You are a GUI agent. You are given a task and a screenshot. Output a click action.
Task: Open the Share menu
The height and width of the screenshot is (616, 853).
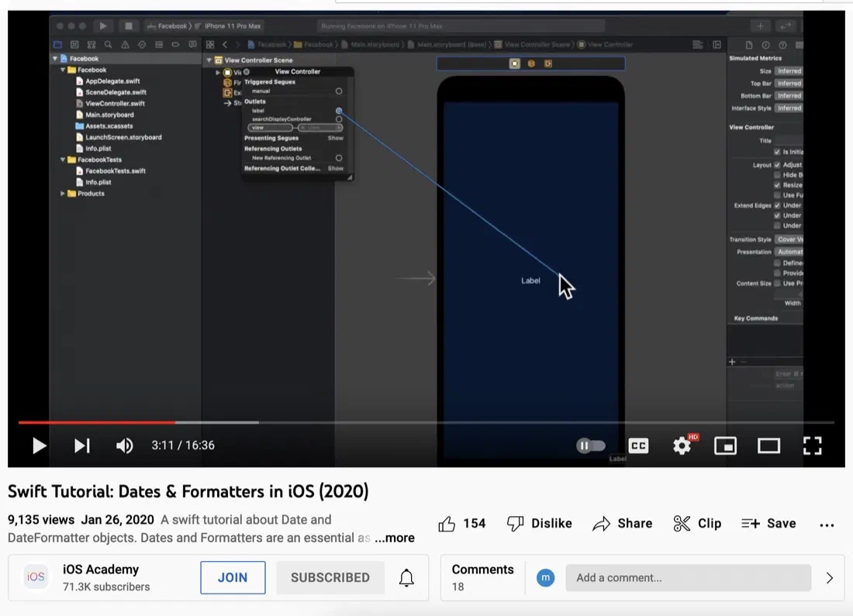point(623,524)
